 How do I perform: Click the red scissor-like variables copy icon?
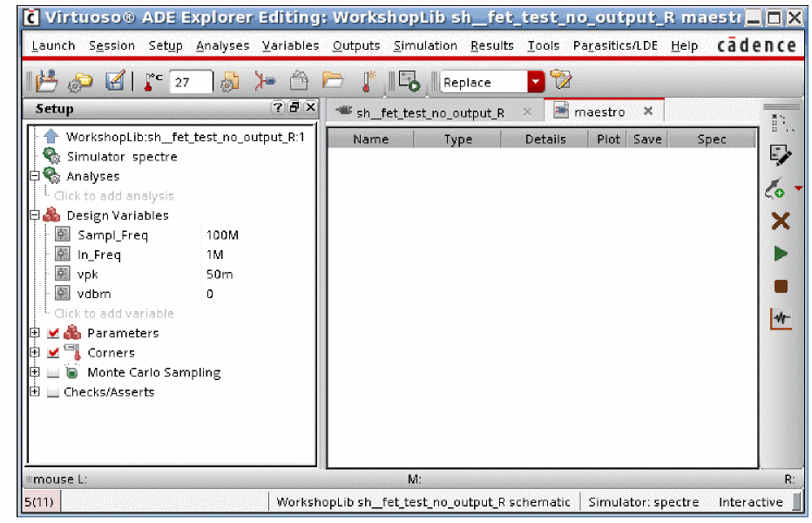coord(264,81)
